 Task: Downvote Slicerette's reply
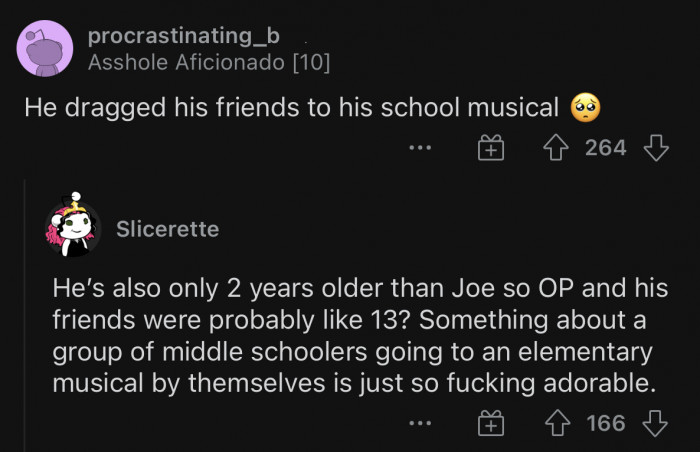click(x=655, y=423)
